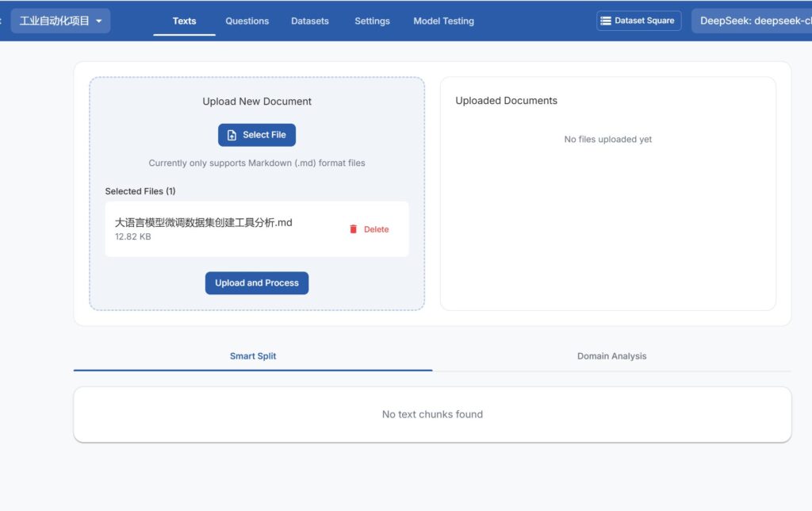Viewport: 812px width, 511px height.
Task: Open the DeepSeek model selector
Action: pos(753,21)
